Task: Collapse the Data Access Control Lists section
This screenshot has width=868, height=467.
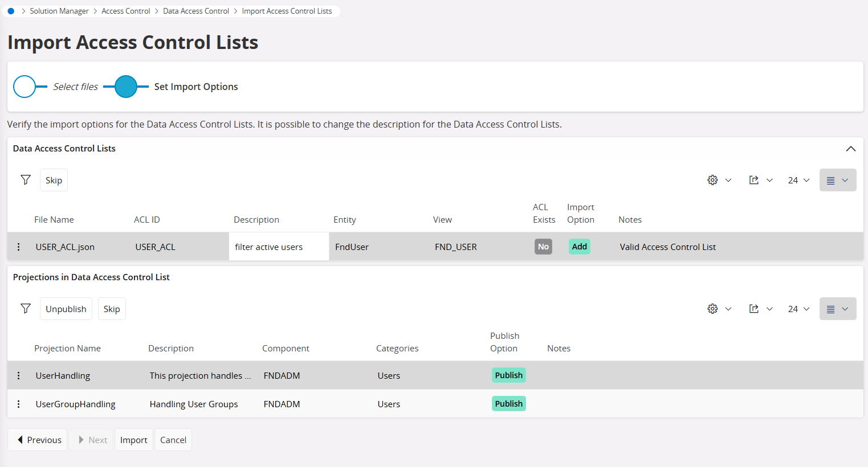Action: [850, 149]
